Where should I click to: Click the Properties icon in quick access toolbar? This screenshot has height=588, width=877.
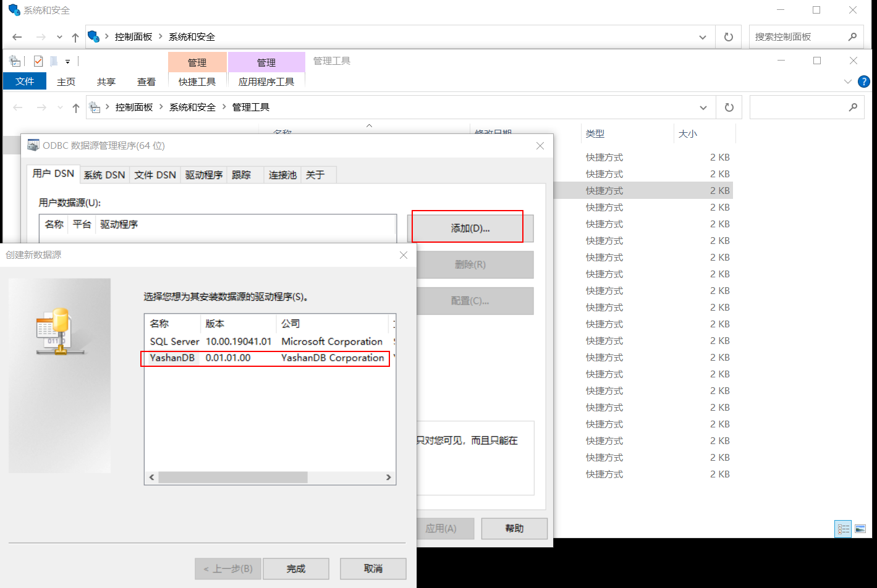[x=38, y=61]
